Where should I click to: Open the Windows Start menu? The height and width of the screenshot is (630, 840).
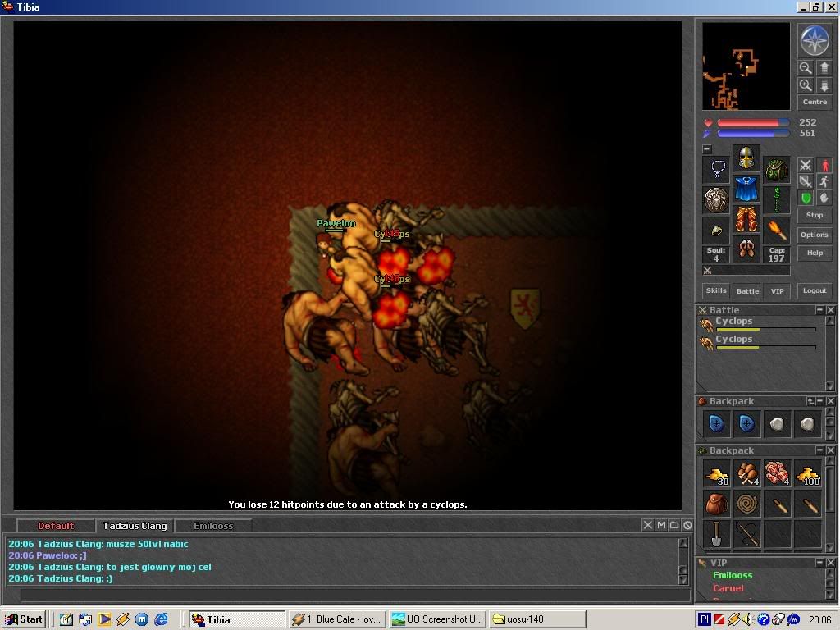pos(24,619)
